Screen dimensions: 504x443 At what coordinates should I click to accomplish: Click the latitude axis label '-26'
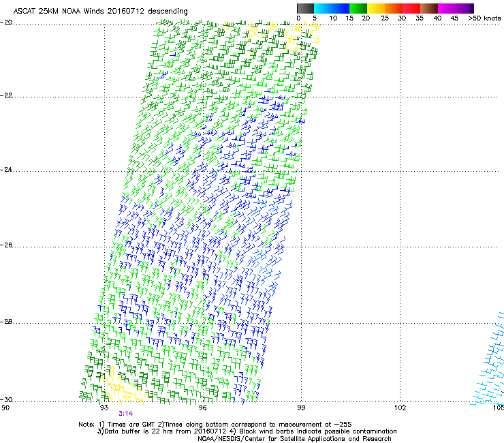pos(6,245)
